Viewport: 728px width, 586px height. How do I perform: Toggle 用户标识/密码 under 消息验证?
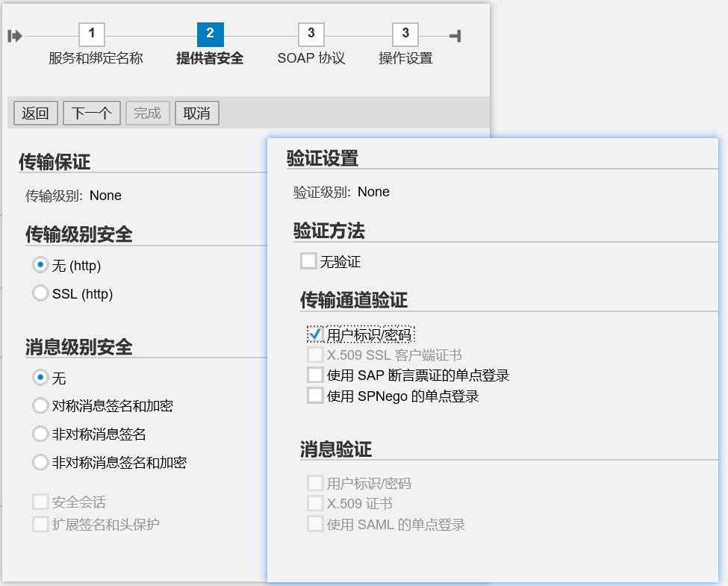(315, 484)
